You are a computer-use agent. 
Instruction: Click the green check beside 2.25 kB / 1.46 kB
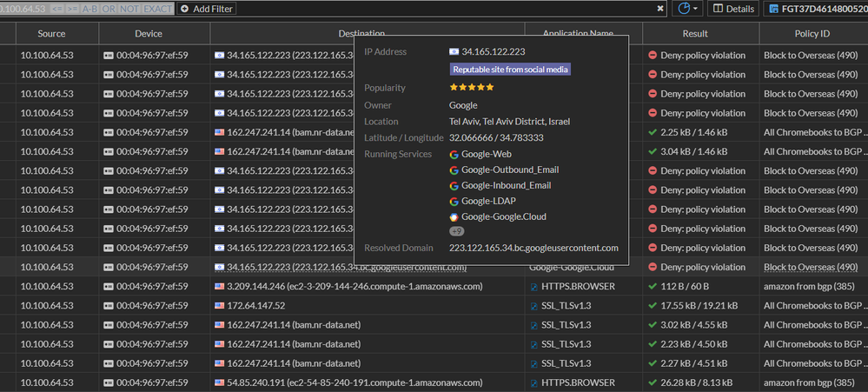[653, 132]
